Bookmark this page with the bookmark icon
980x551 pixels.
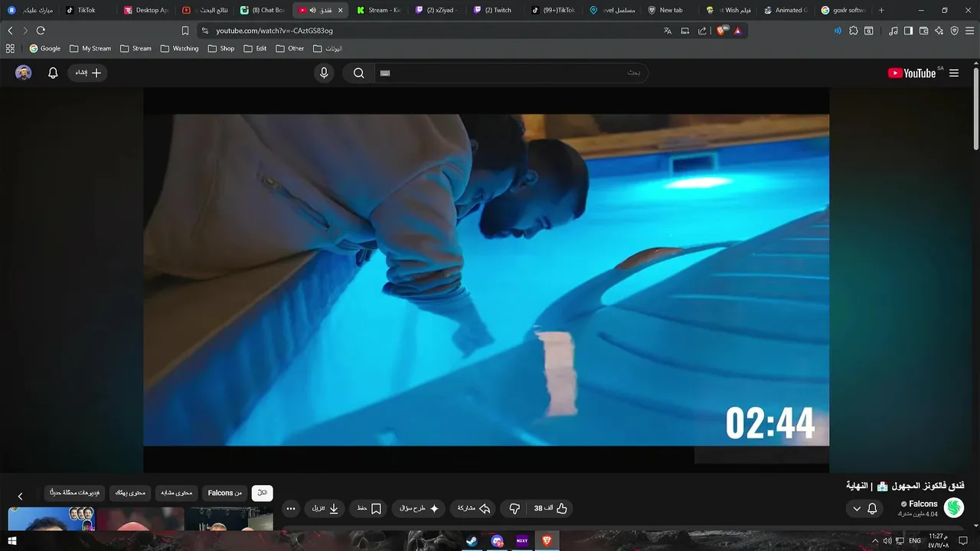point(185,31)
